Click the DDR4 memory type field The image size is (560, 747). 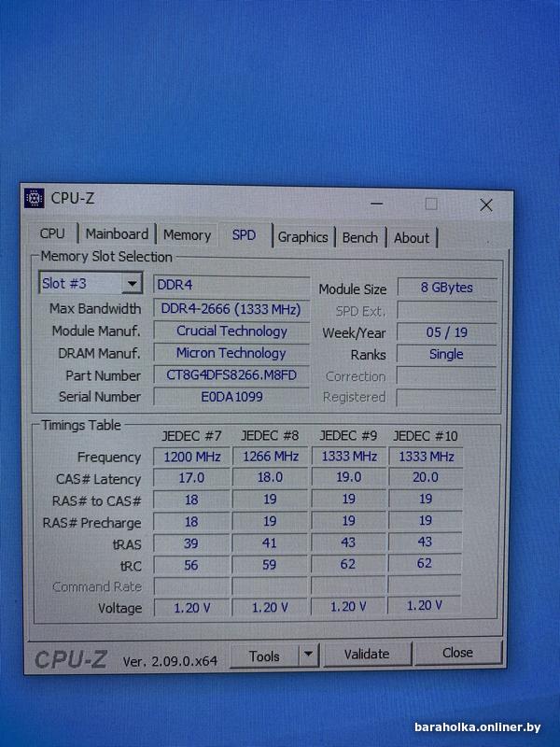point(231,285)
